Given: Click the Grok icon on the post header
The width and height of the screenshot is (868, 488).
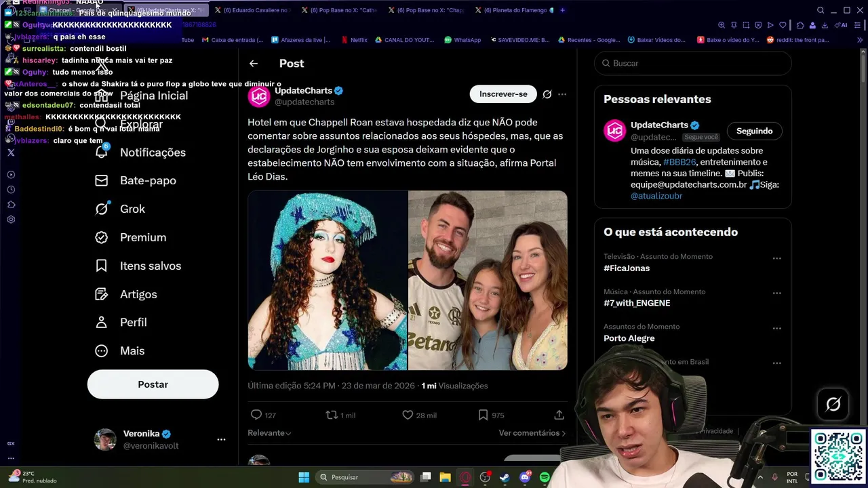Looking at the screenshot, I should (547, 94).
